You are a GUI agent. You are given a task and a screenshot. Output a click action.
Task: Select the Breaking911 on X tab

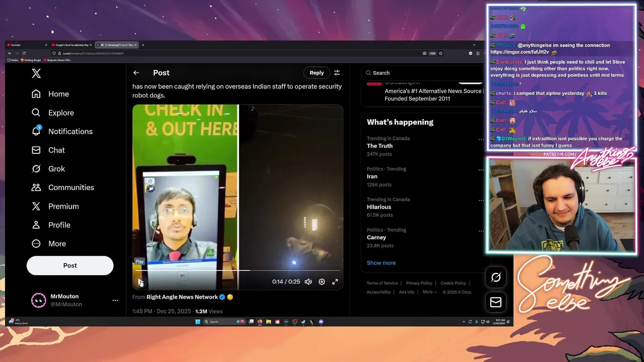point(117,45)
